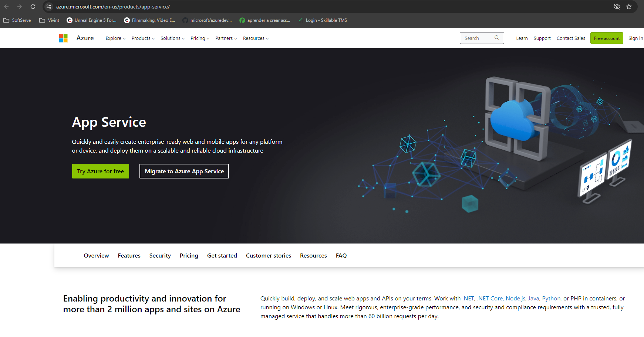The height and width of the screenshot is (337, 644).
Task: Open the Login - Skillable TMS bookmark
Action: click(x=323, y=20)
